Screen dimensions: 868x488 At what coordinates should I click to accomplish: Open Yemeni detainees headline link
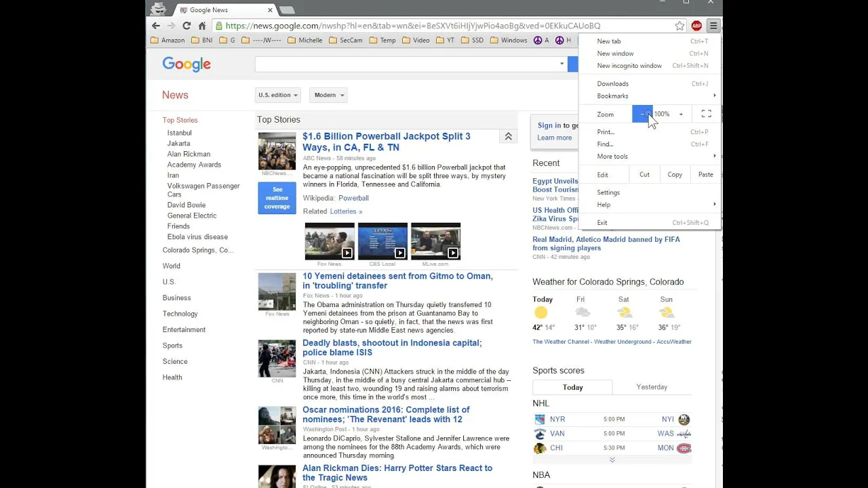(397, 281)
